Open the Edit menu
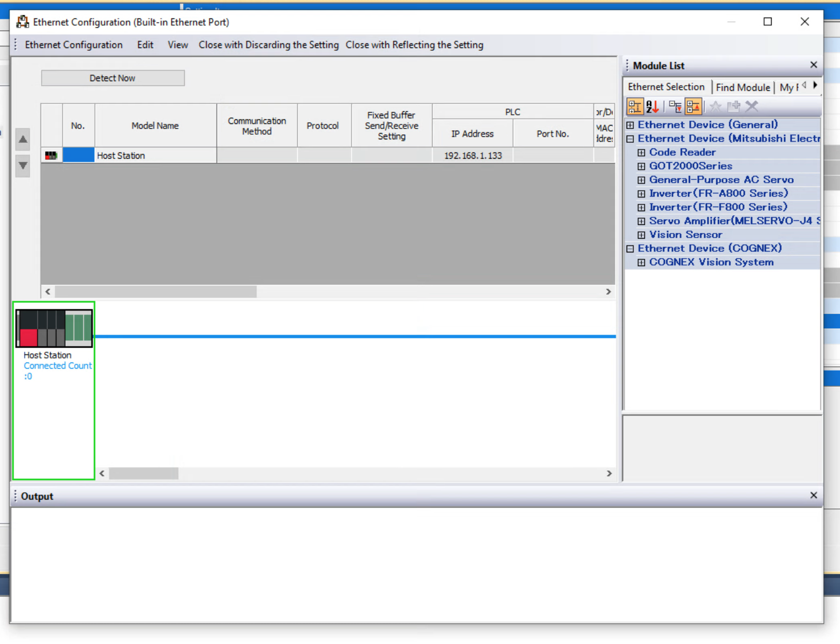Image resolution: width=840 pixels, height=644 pixels. point(145,45)
